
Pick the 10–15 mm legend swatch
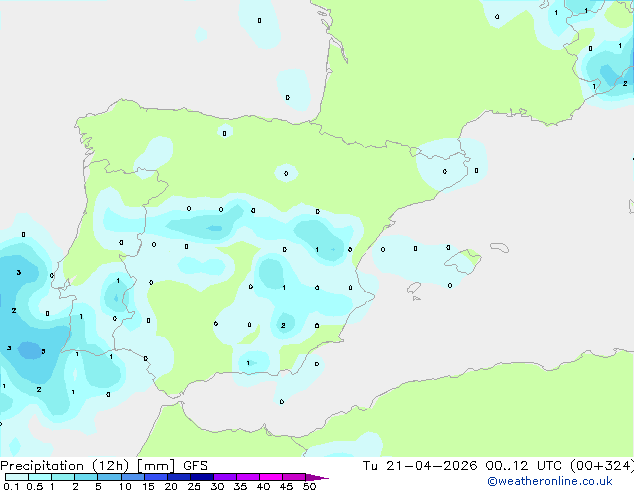coord(133,477)
